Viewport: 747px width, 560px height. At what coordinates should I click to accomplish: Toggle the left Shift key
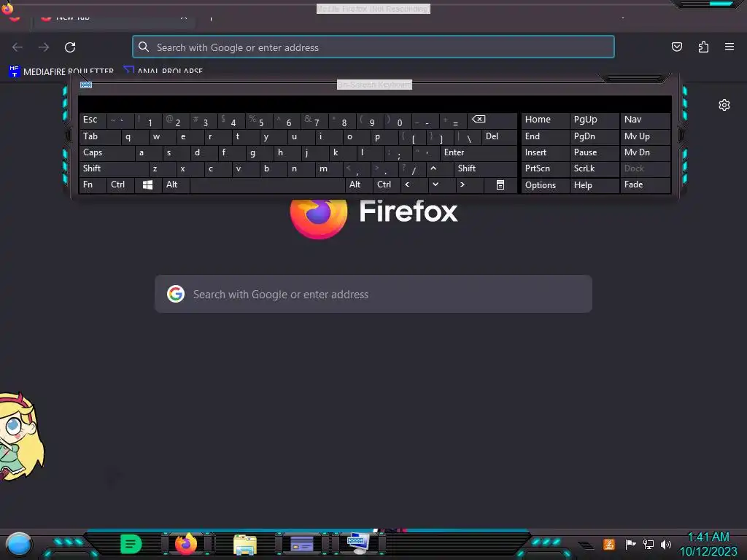114,168
